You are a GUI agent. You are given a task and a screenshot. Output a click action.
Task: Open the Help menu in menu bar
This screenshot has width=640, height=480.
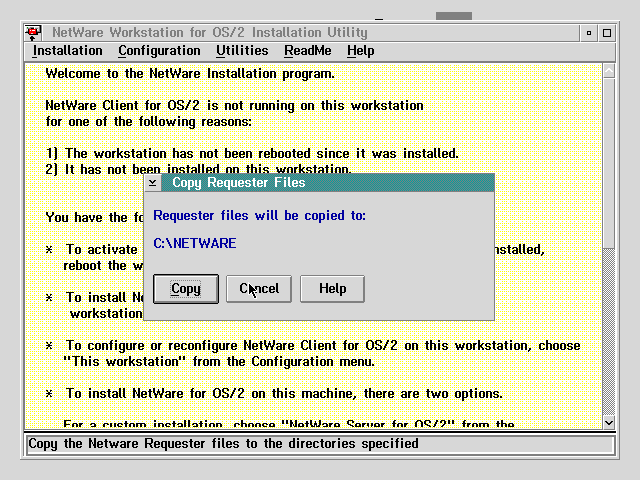360,51
